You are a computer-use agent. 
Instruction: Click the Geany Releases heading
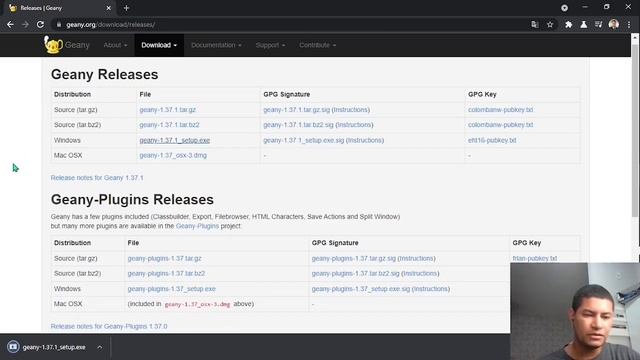point(104,74)
